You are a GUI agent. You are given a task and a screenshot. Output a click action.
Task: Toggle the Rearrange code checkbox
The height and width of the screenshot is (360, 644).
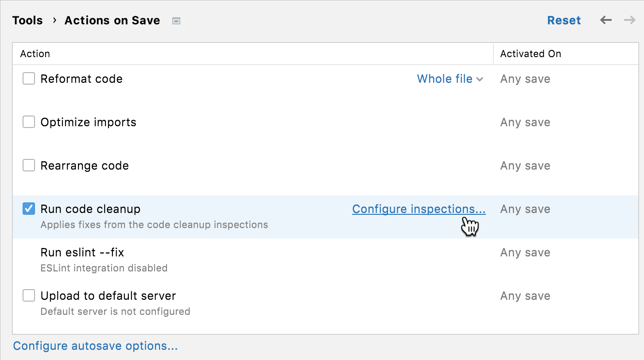coord(29,166)
